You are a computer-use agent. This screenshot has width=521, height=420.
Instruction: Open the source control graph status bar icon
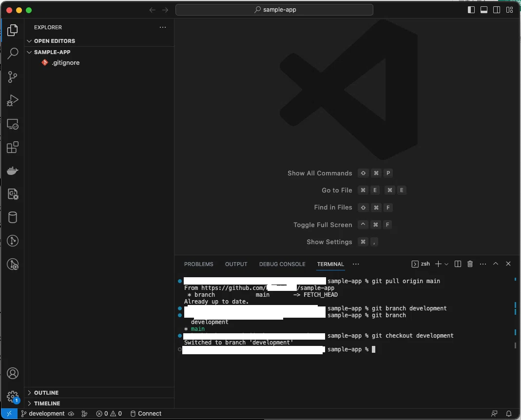pos(84,414)
